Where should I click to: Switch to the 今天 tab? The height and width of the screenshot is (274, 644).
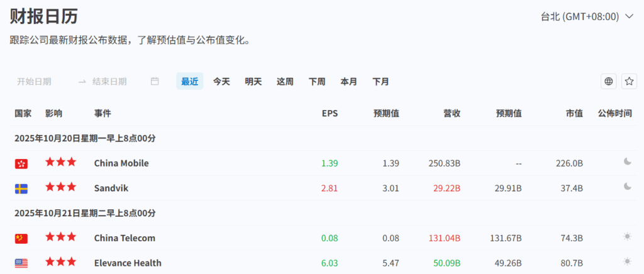click(221, 81)
